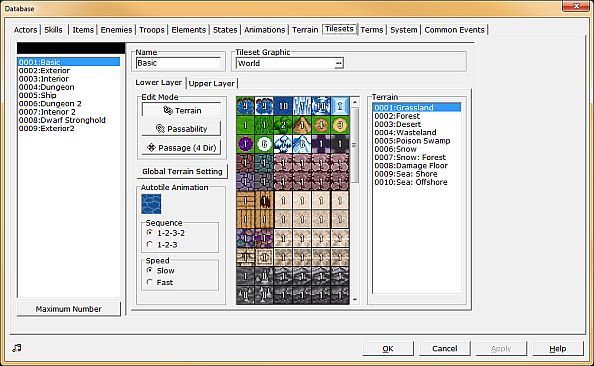
Task: Select tileset 0002:Exterior
Action: [x=68, y=70]
